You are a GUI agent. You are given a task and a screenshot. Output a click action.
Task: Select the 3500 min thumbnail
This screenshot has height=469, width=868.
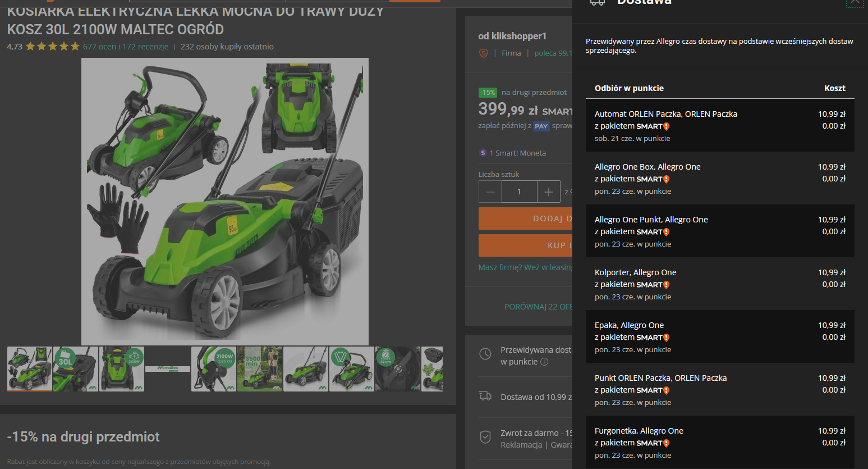[260, 369]
